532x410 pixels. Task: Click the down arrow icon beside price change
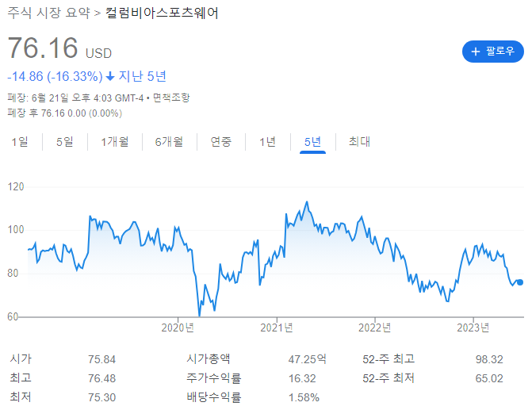(110, 77)
